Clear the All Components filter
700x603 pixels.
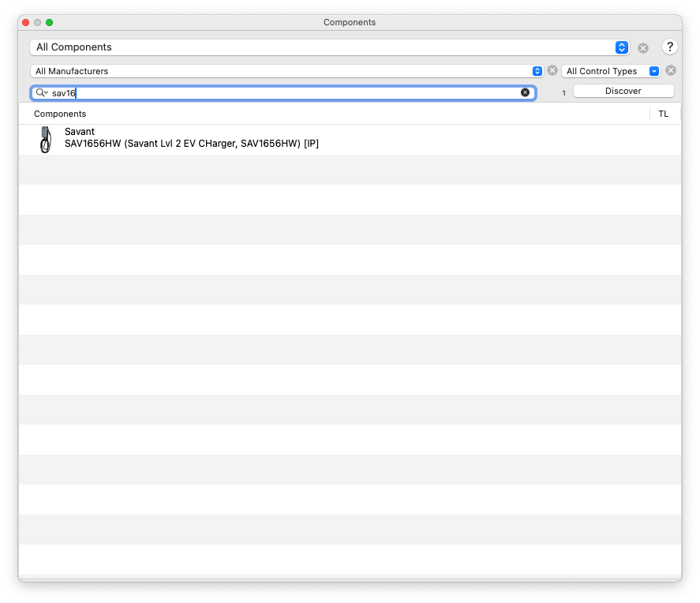pyautogui.click(x=643, y=48)
